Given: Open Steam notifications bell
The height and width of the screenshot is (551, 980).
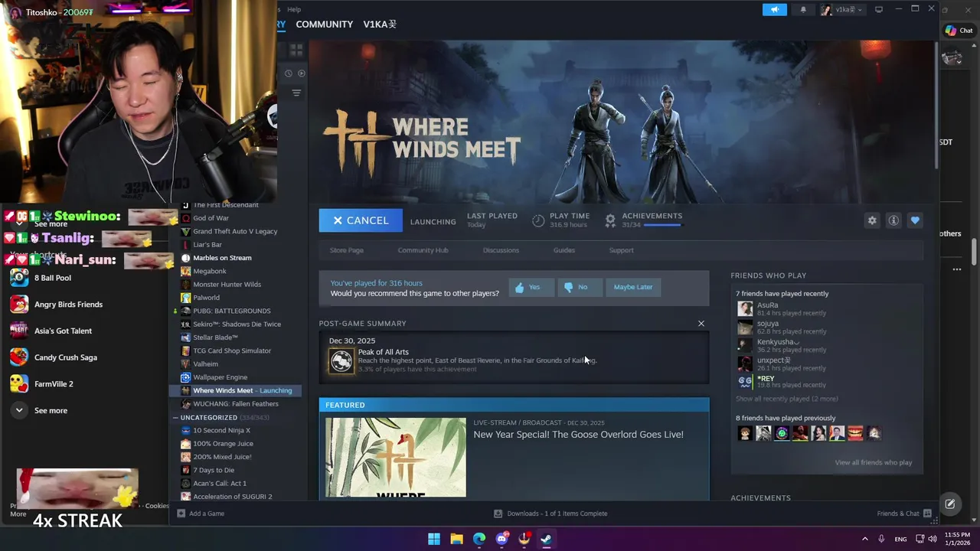Looking at the screenshot, I should 803,9.
